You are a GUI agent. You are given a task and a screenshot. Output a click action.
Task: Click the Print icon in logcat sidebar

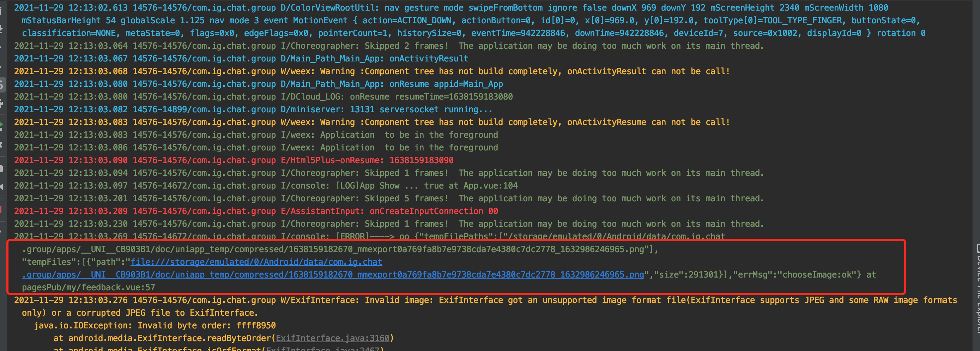pos(1,103)
